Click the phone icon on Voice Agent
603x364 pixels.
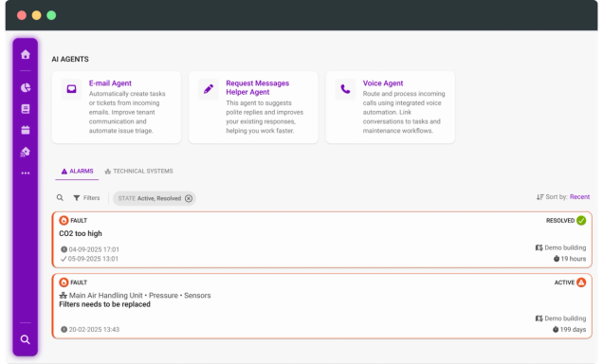[345, 89]
